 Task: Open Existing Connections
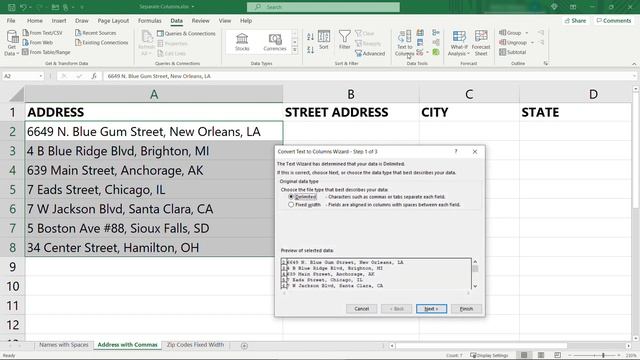[102, 42]
